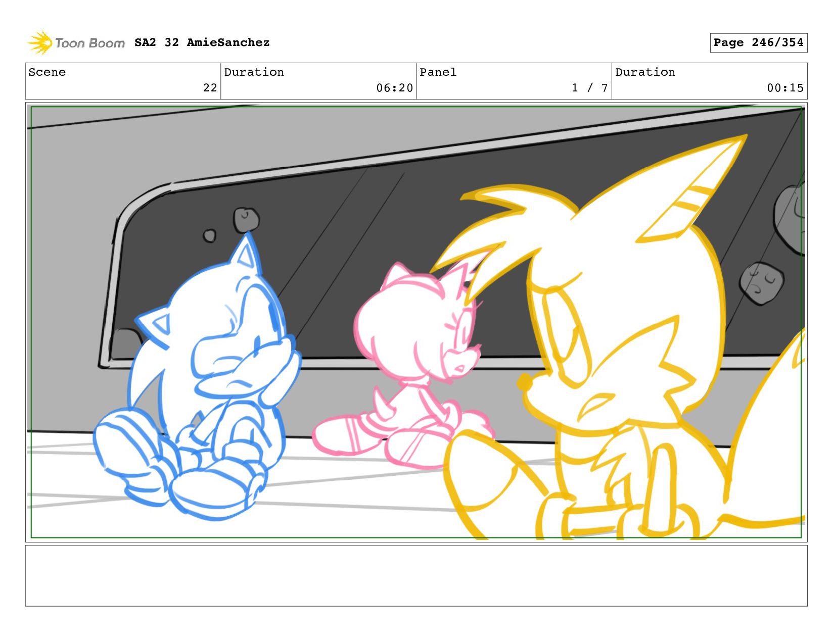Click the Toon Boom logo
Viewport: 834px width, 644px height.
tap(76, 43)
